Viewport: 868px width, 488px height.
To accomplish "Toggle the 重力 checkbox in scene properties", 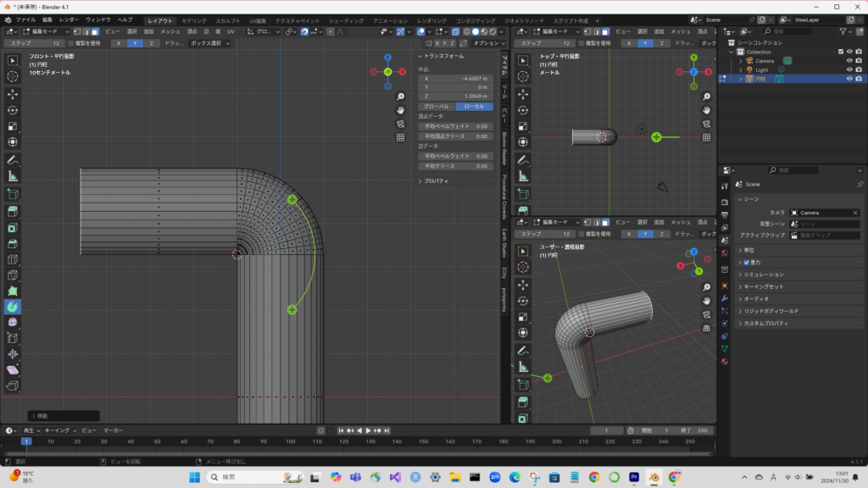I will pos(746,263).
